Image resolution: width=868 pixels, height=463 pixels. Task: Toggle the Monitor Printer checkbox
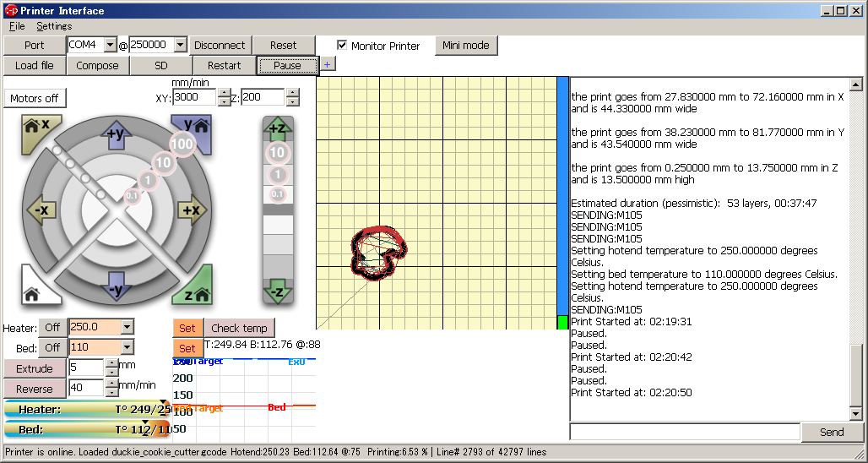tap(343, 46)
